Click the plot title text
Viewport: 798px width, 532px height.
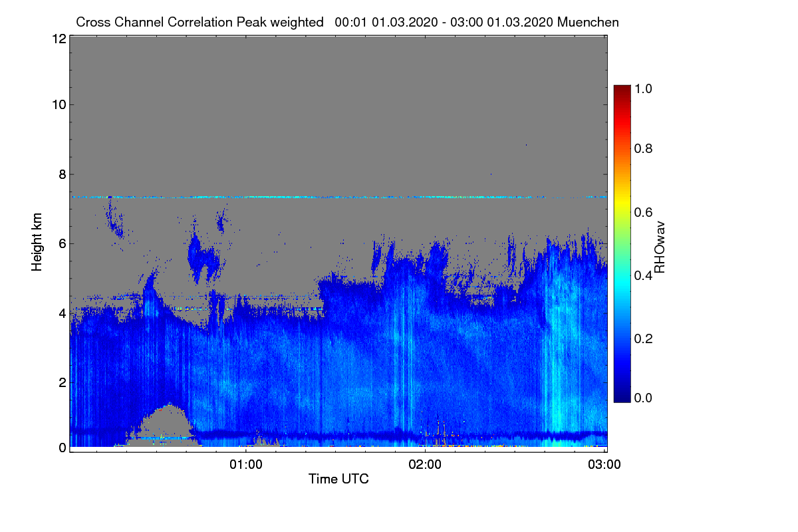[x=347, y=22]
